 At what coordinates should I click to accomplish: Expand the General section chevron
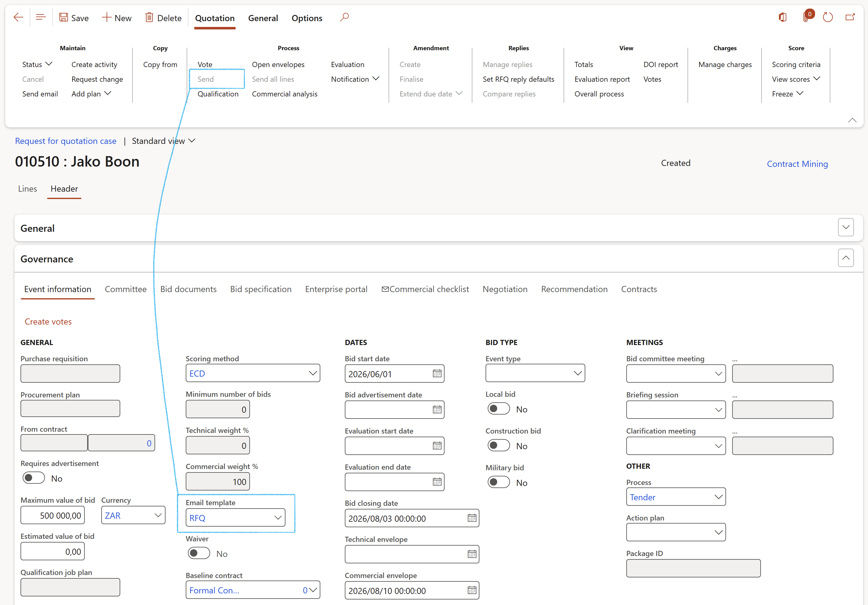[x=846, y=227]
